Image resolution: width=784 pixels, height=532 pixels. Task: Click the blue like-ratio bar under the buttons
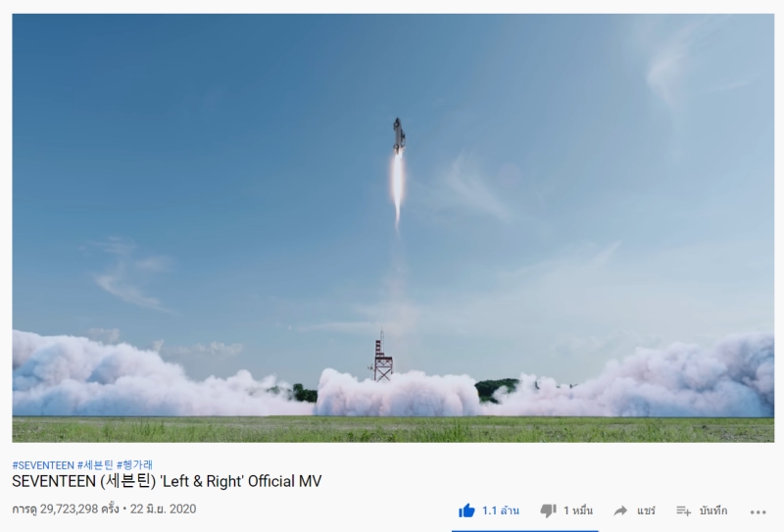[x=524, y=530]
